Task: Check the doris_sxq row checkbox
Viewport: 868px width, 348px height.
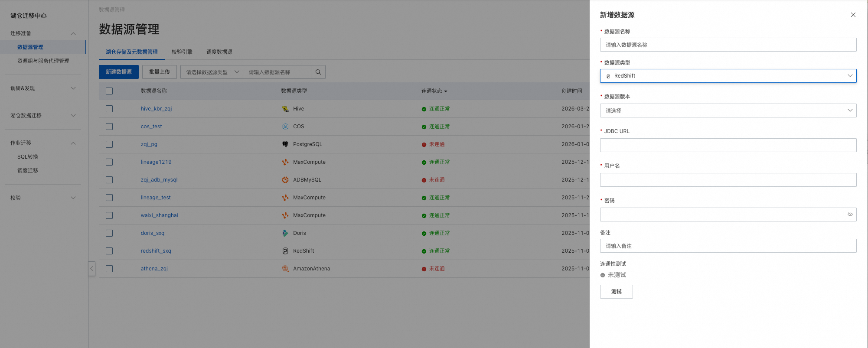Action: point(109,233)
